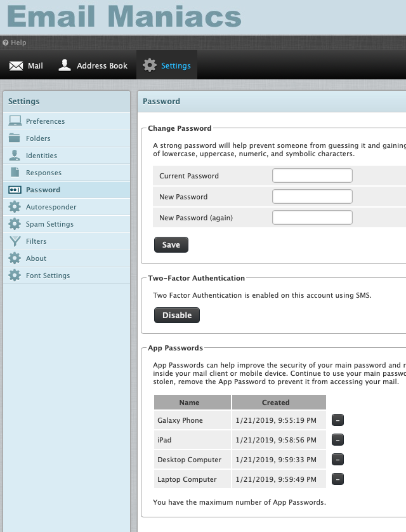Open Autoresponder settings
The width and height of the screenshot is (406, 532).
pyautogui.click(x=67, y=206)
